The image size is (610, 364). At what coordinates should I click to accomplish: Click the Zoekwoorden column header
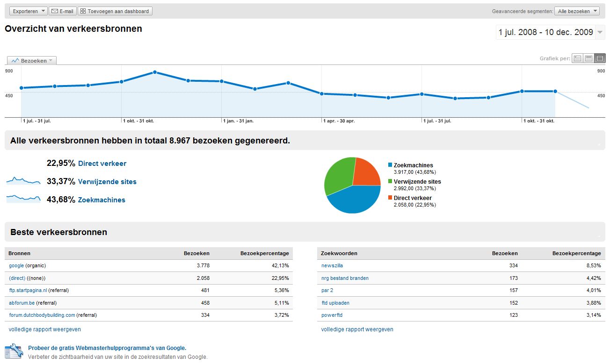pos(339,253)
